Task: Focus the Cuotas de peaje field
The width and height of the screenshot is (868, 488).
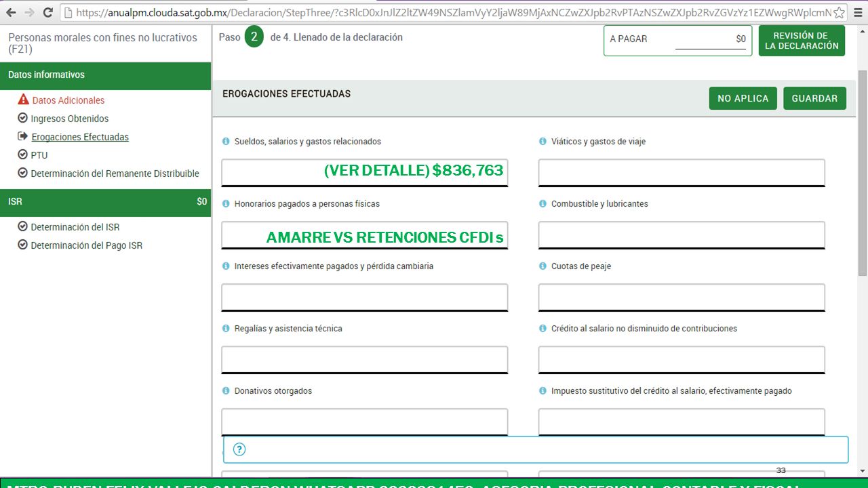Action: (x=682, y=297)
